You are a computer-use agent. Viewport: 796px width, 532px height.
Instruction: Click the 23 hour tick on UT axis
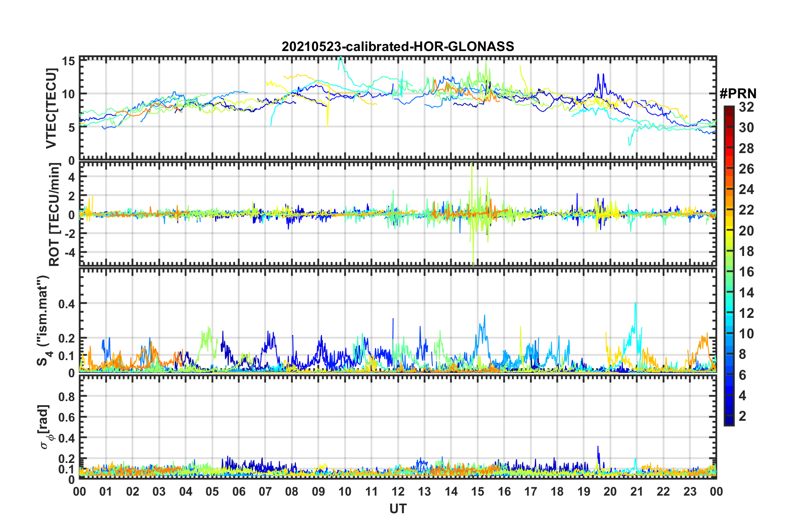(x=690, y=491)
